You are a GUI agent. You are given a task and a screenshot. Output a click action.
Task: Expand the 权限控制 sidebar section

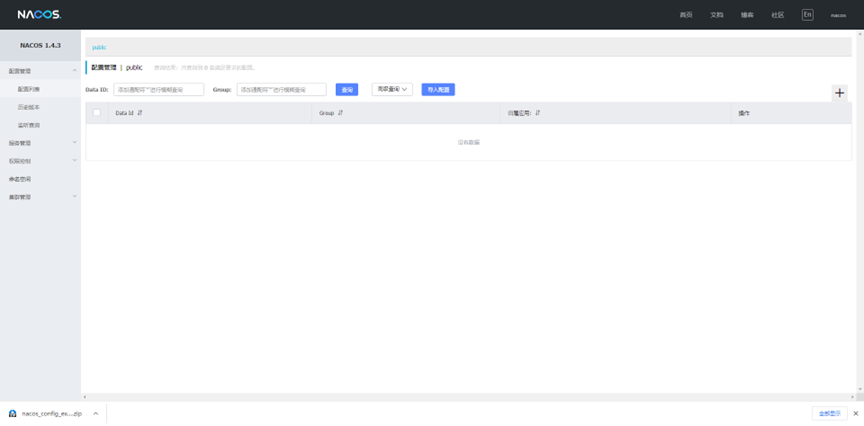(x=40, y=161)
